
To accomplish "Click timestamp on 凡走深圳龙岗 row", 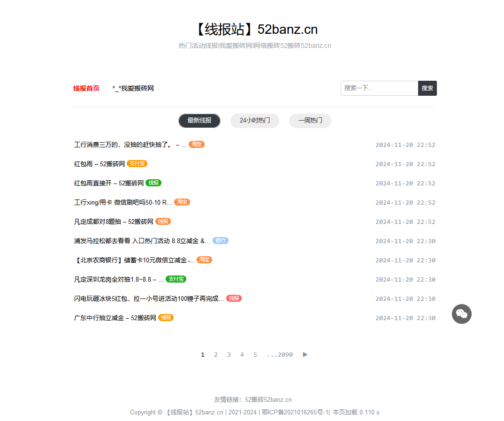I will point(405,280).
